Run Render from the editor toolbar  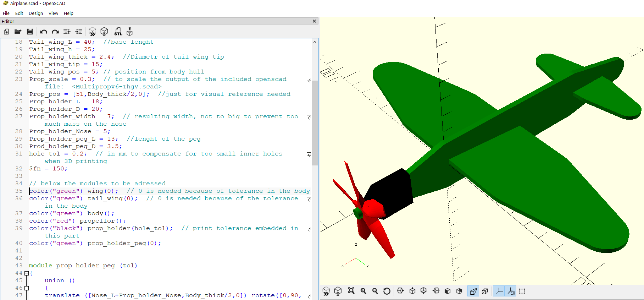click(104, 32)
